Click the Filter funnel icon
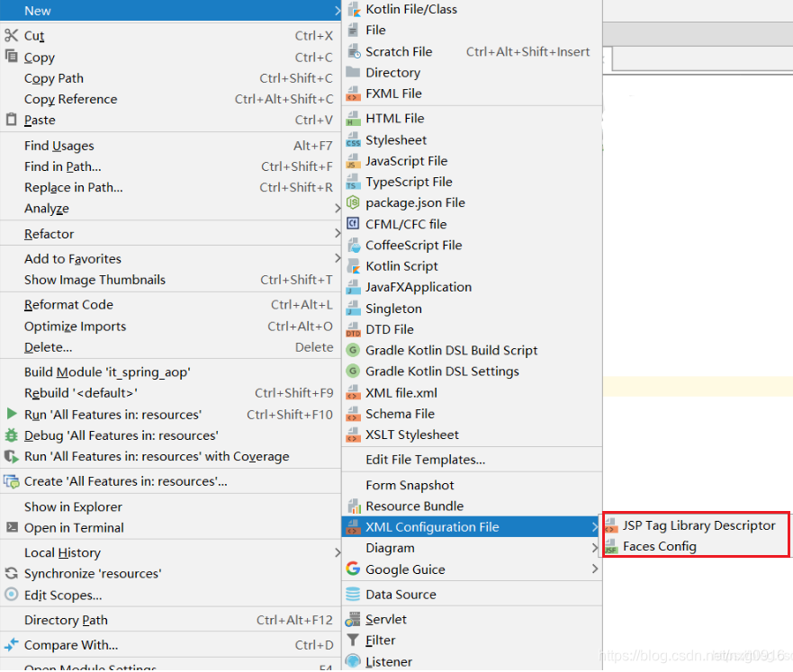Screen dimensions: 793x672 [x=353, y=641]
